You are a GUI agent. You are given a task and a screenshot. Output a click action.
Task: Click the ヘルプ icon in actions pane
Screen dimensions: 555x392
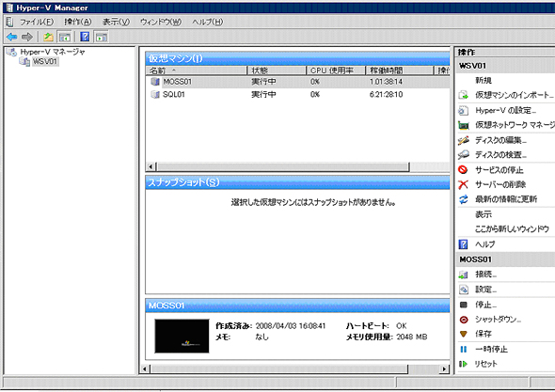pyautogui.click(x=463, y=244)
